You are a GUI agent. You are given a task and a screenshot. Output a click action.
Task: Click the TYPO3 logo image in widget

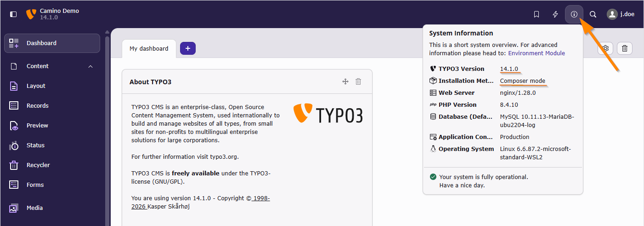[328, 113]
